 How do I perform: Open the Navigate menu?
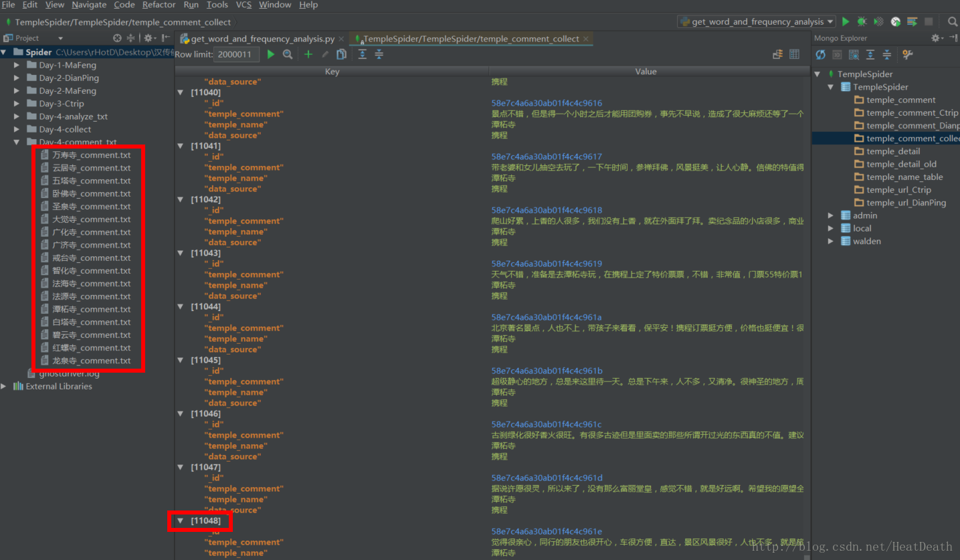pyautogui.click(x=89, y=5)
